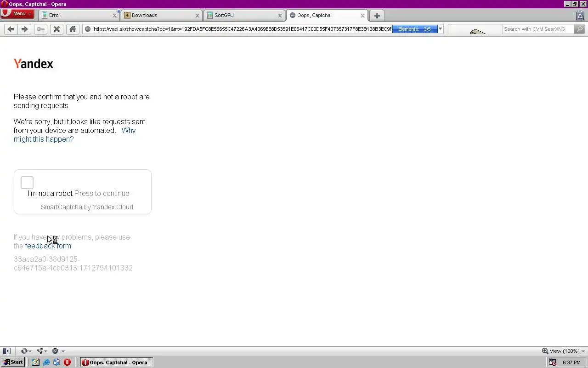Click the search magnifier button
The width and height of the screenshot is (588, 368).
coord(580,29)
